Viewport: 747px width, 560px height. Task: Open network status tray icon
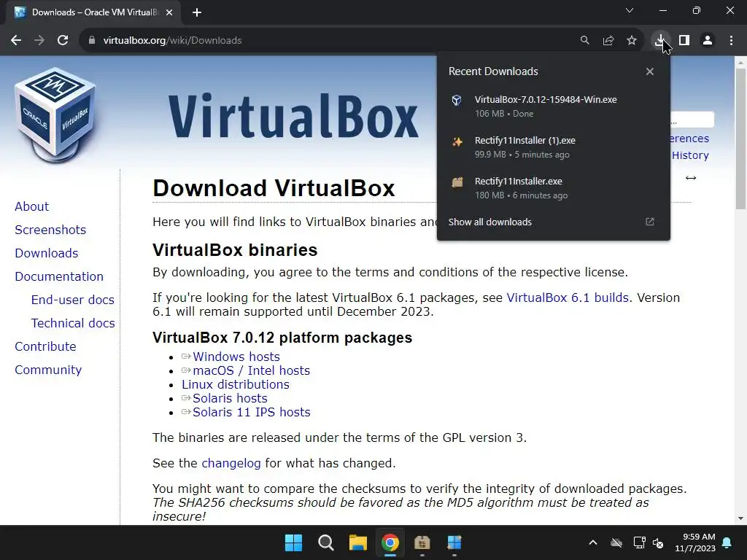[x=639, y=542]
